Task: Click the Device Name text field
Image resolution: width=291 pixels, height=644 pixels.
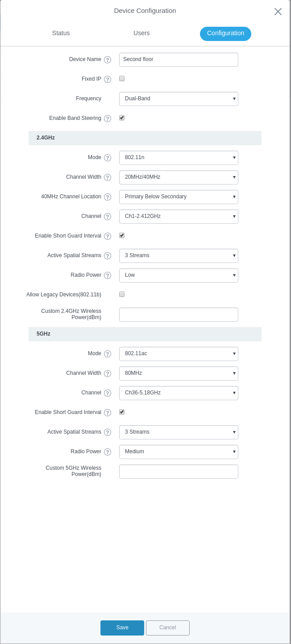Action: 179,60
